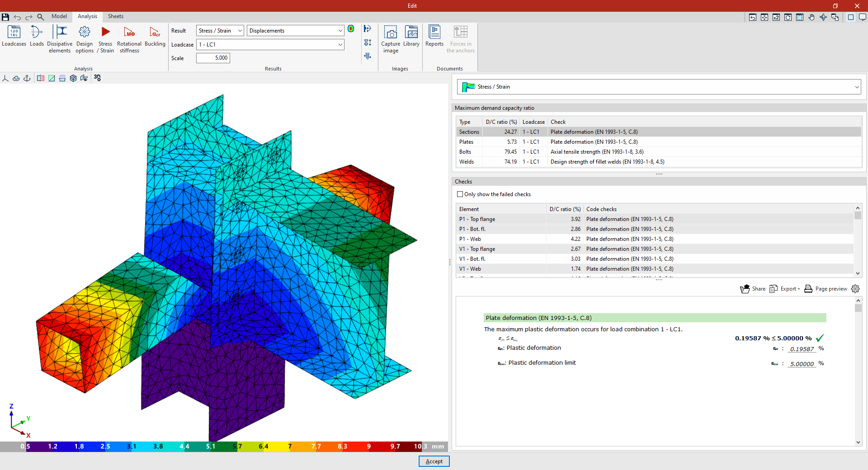Redo the last undone action
The image size is (868, 470).
pyautogui.click(x=29, y=17)
